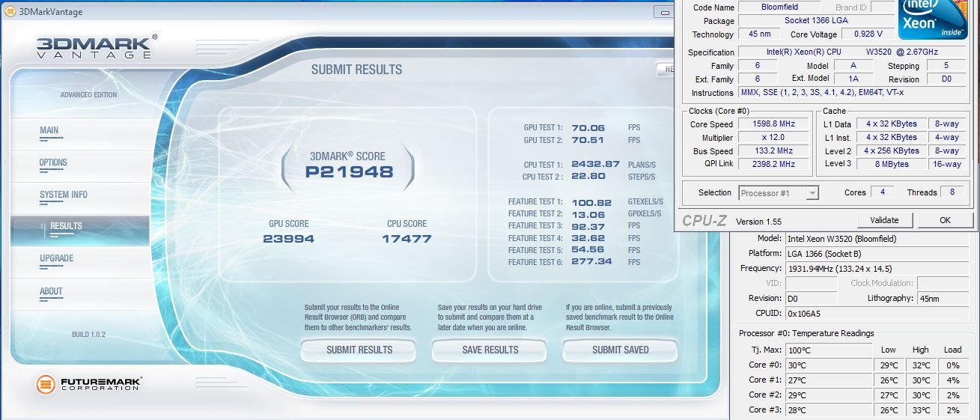980x420 pixels.
Task: Click the SUBMIT SAVED button
Action: [620, 350]
